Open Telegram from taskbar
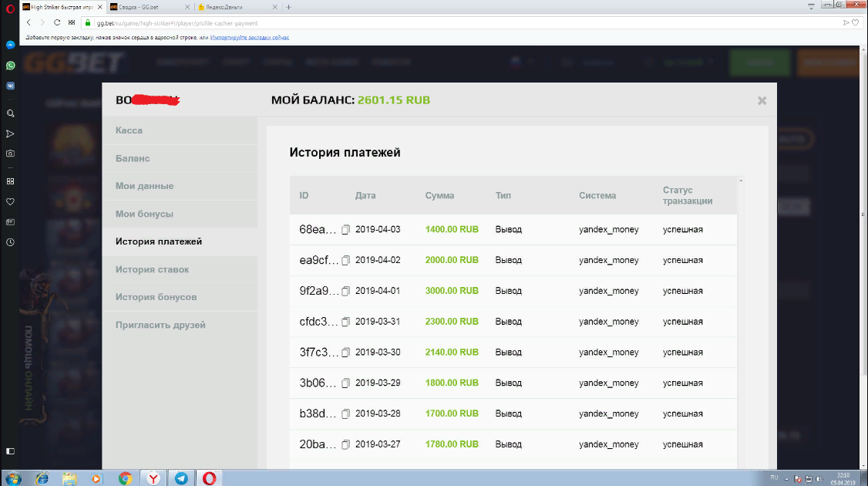Viewport: 868px width, 486px height. coord(181,478)
